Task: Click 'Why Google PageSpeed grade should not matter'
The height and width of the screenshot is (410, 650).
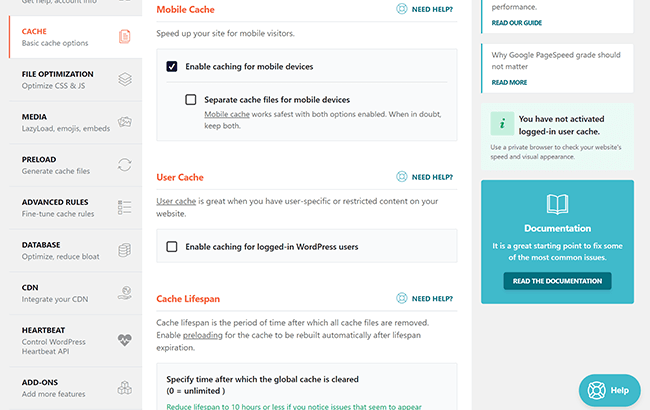Action: [x=556, y=61]
